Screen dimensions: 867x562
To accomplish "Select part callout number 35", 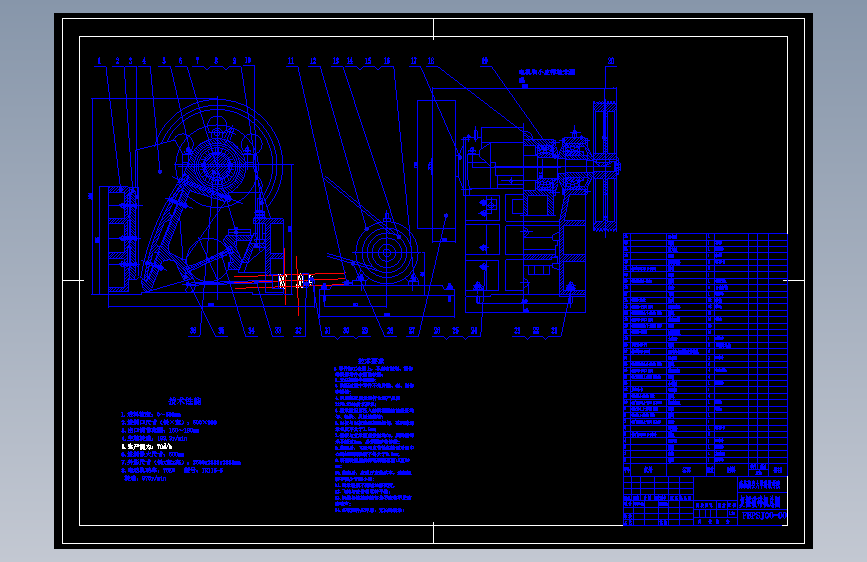I will click(x=221, y=331).
